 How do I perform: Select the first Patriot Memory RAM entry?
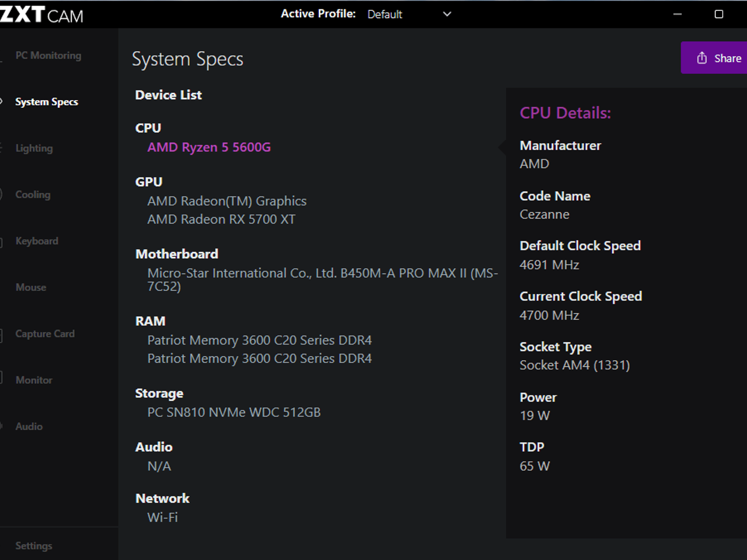(x=259, y=340)
